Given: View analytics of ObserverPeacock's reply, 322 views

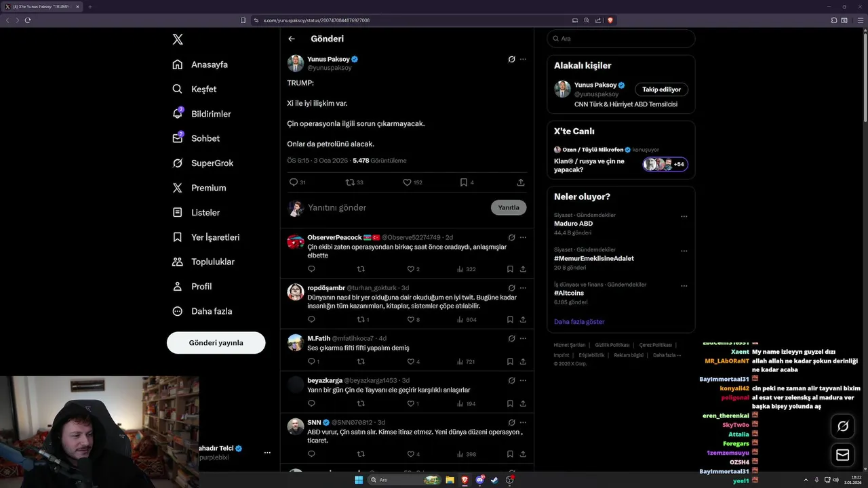Looking at the screenshot, I should 467,269.
